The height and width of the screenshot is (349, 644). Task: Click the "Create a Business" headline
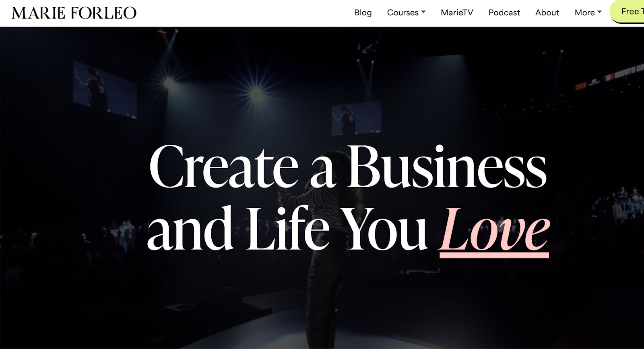point(348,167)
